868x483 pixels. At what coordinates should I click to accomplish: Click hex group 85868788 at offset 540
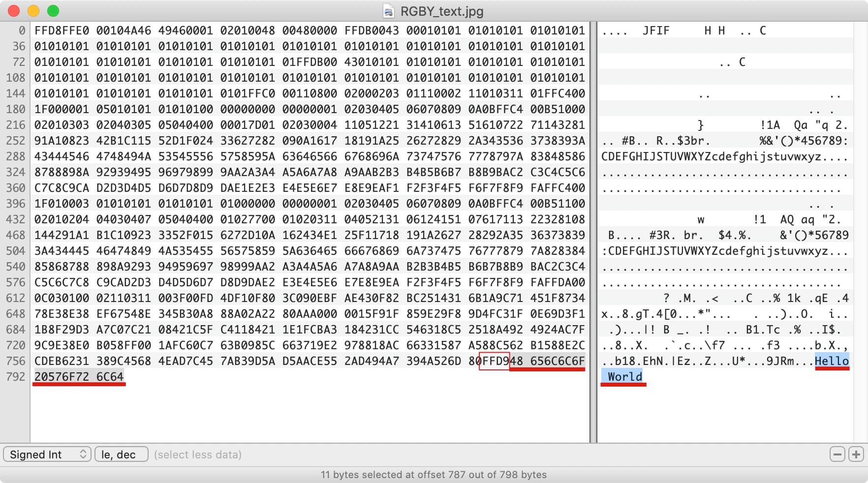pyautogui.click(x=62, y=267)
